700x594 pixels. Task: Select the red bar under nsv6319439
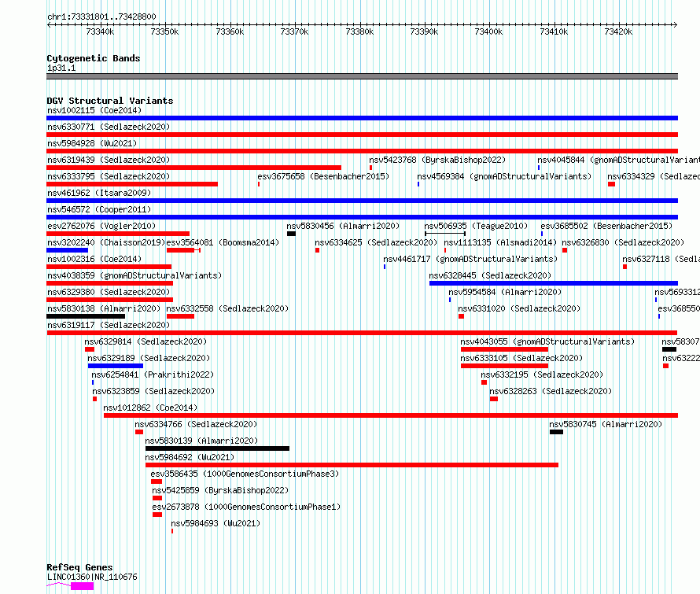tap(193, 168)
